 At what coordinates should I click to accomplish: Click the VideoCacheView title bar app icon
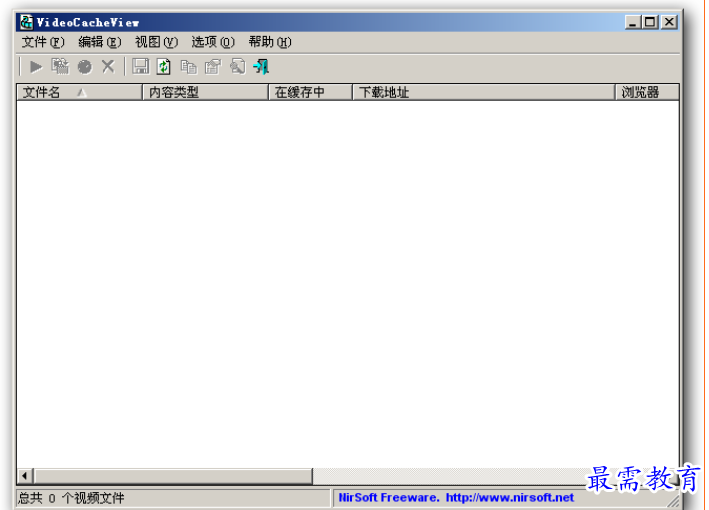pos(27,22)
